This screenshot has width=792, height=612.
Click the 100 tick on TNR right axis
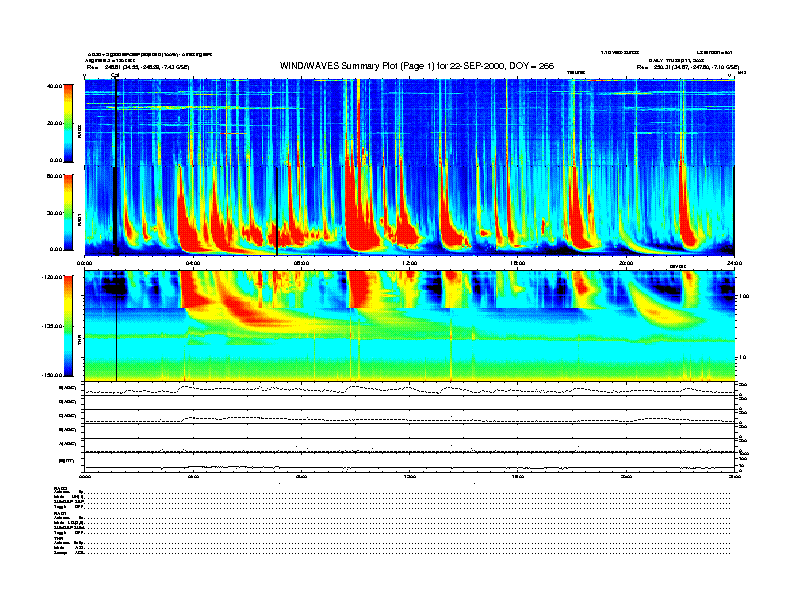744,296
